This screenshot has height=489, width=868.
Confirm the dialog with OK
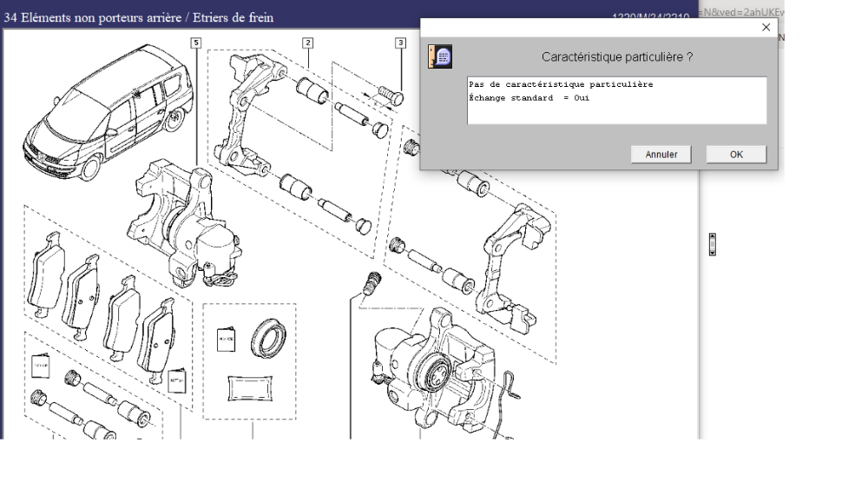(735, 154)
